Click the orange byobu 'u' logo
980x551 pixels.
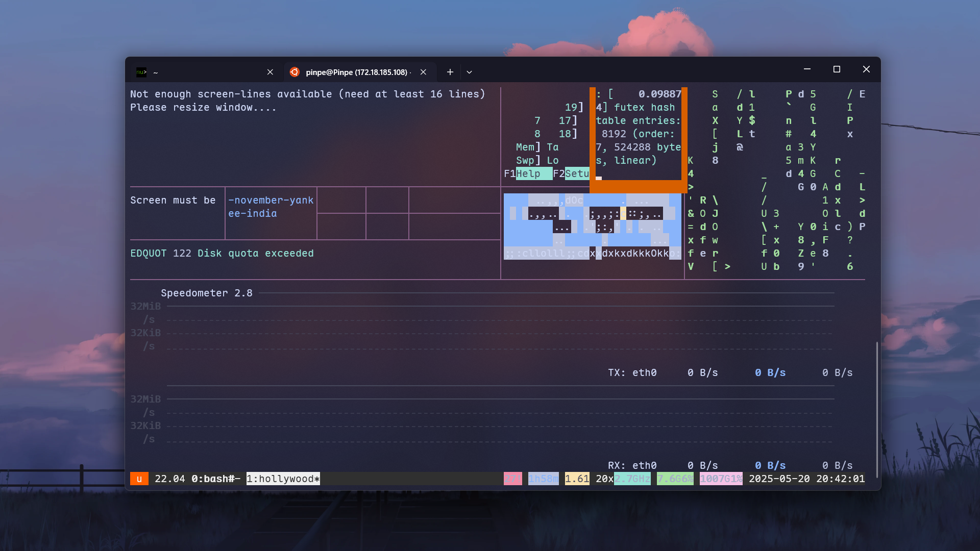139,479
